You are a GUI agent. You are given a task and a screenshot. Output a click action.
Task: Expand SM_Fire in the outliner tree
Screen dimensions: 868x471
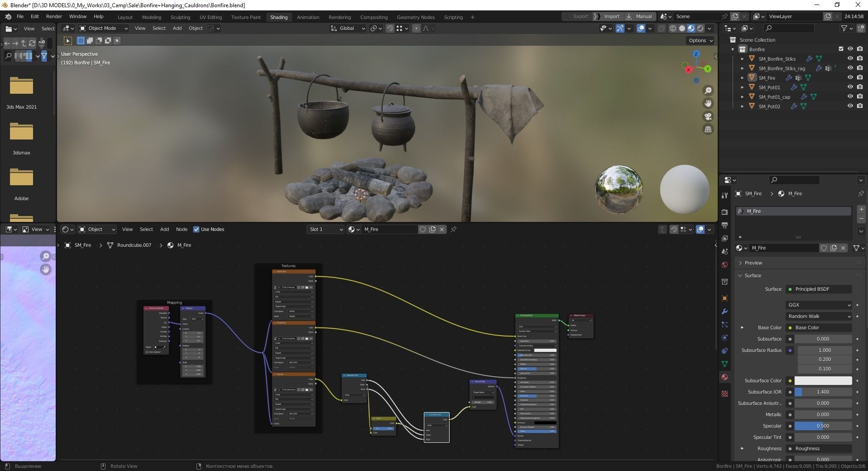742,77
